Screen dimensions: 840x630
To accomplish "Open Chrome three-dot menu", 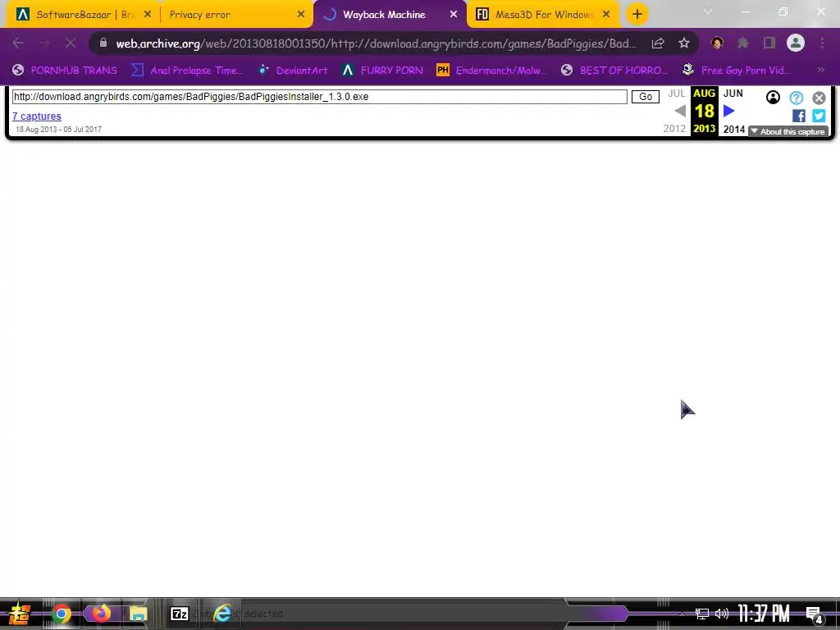I will coord(822,43).
